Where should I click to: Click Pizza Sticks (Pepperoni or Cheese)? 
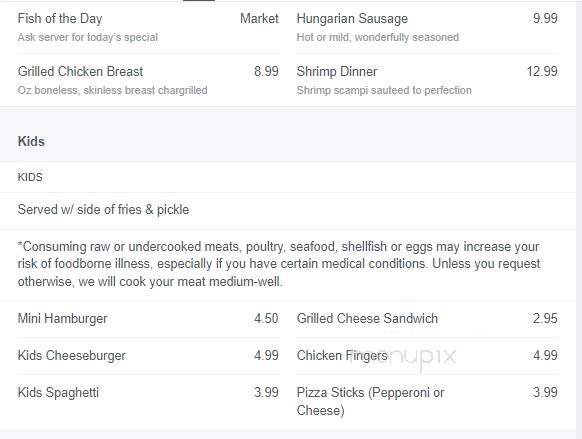(x=370, y=401)
